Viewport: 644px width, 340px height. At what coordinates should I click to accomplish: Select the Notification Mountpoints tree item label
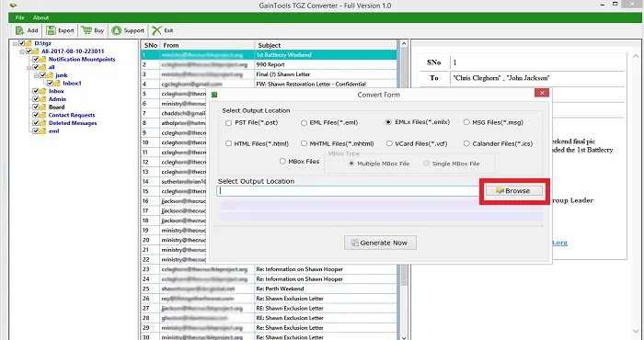[82, 60]
